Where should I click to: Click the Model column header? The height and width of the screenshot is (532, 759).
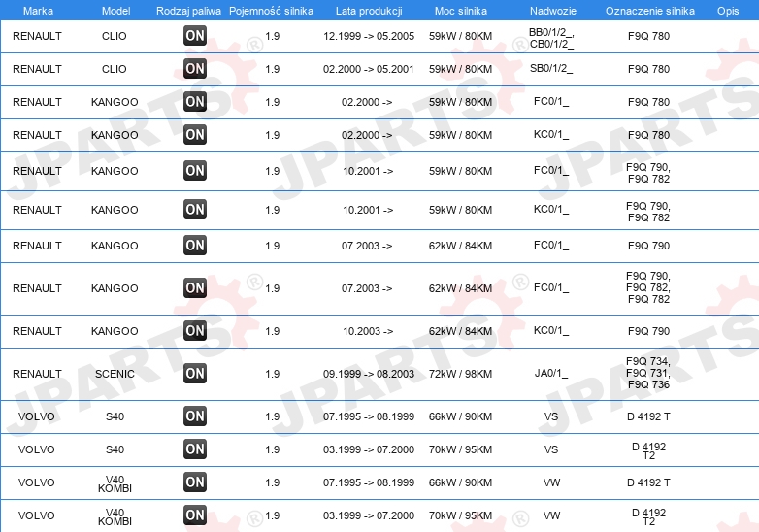[115, 11]
